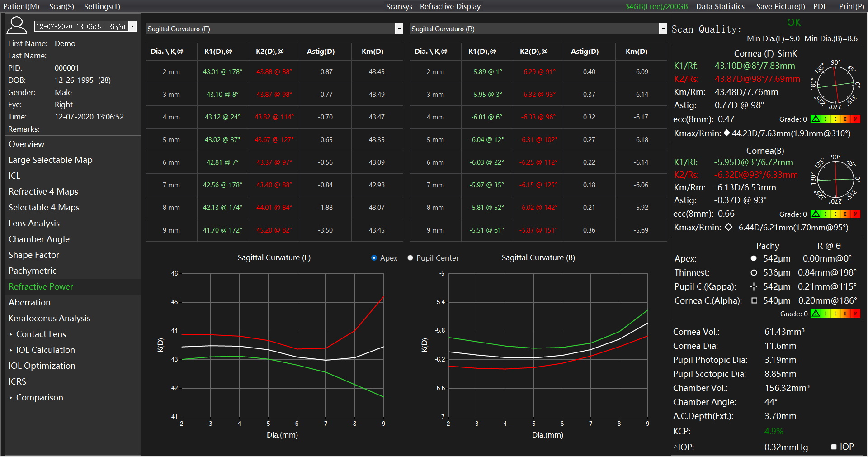Click the Pupil C. Kappa crosshair icon
The height and width of the screenshot is (457, 868).
pos(754,286)
